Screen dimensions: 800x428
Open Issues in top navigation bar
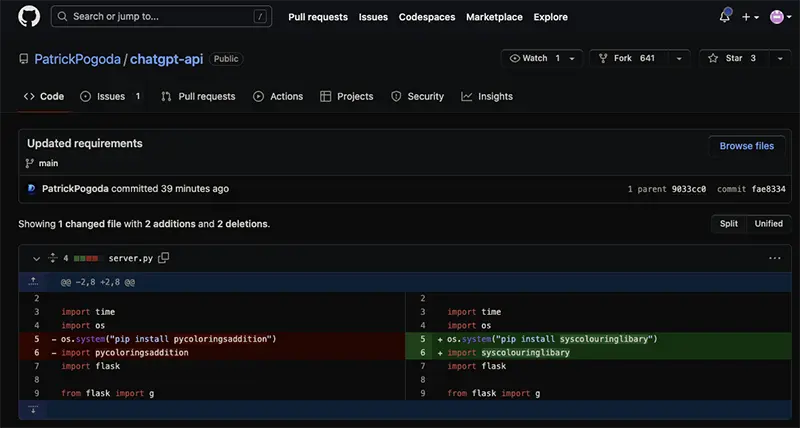click(x=373, y=17)
